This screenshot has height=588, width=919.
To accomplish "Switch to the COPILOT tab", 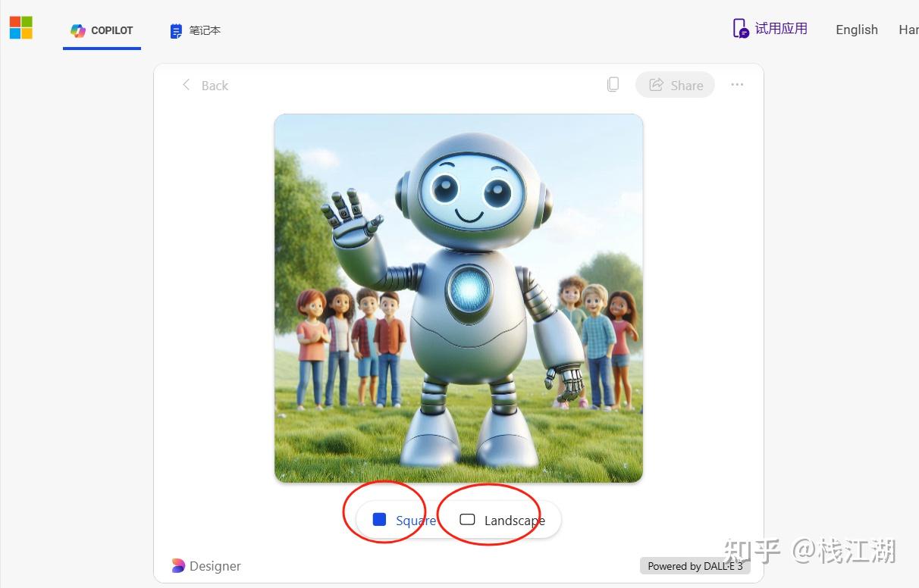I will [102, 30].
